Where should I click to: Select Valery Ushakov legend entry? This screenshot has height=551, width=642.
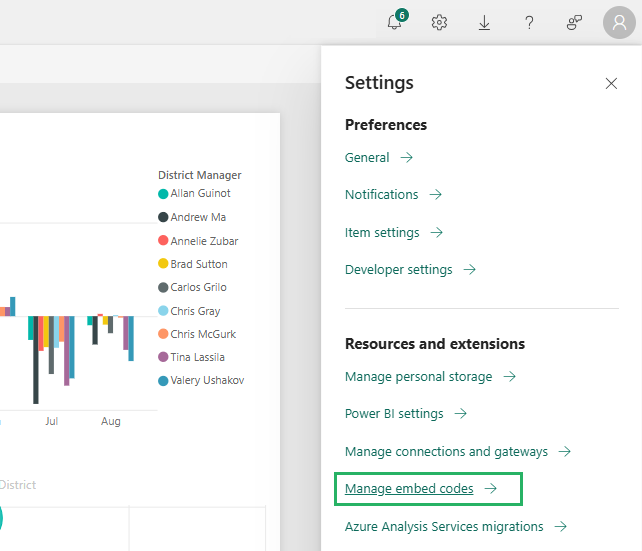pos(206,380)
